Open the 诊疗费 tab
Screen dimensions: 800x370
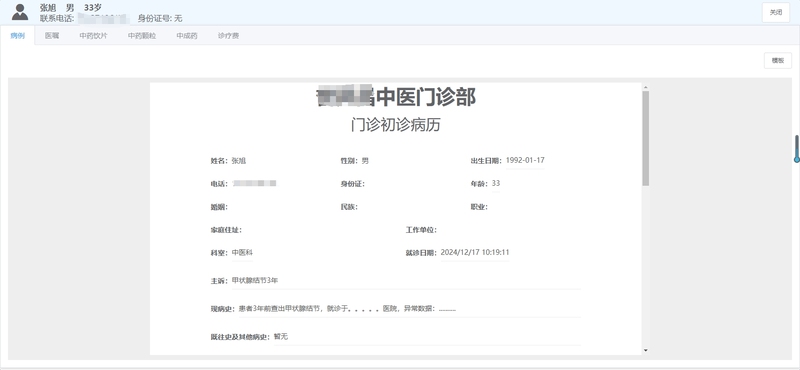tap(228, 36)
